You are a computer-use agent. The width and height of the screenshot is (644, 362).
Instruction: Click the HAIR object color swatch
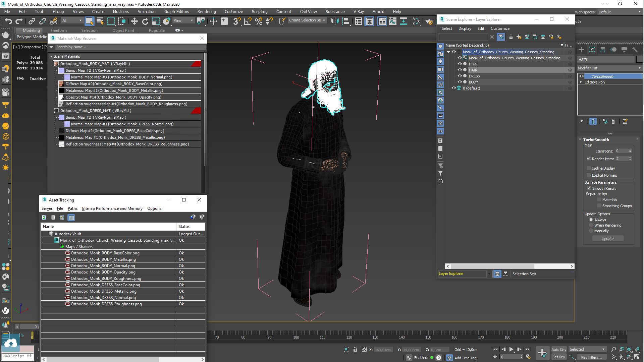tap(639, 60)
